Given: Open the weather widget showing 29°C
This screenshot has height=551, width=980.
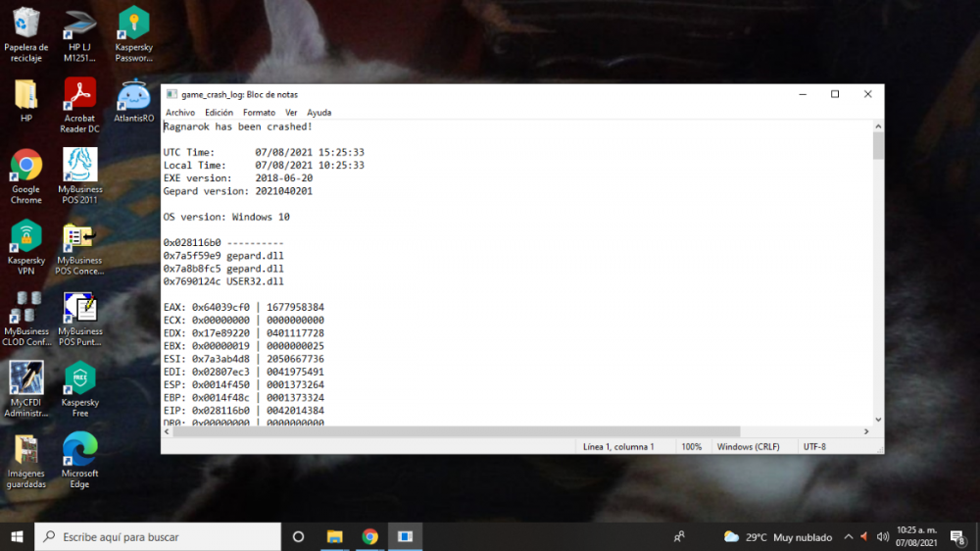Looking at the screenshot, I should coord(777,537).
